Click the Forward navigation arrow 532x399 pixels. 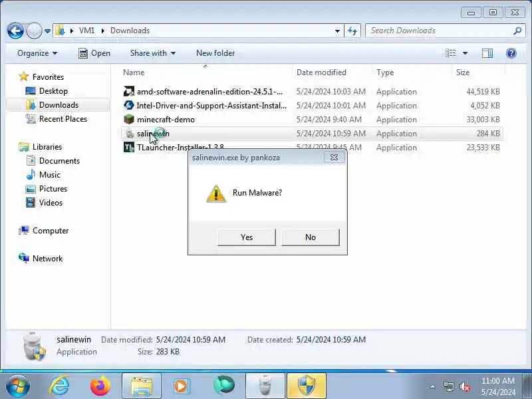click(x=34, y=31)
